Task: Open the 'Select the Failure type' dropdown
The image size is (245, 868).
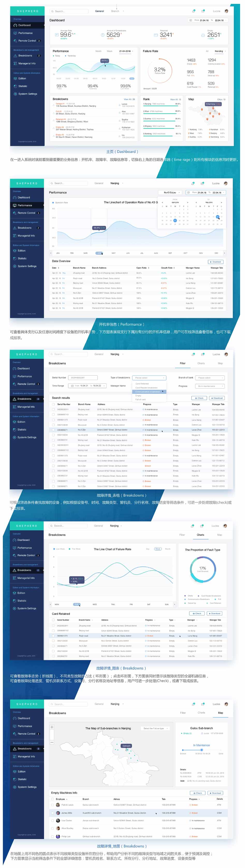Action: pos(155,729)
